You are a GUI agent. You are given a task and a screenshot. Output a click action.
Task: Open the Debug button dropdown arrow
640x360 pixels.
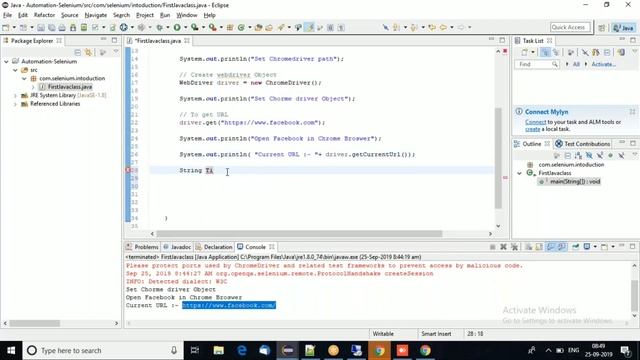pos(167,27)
